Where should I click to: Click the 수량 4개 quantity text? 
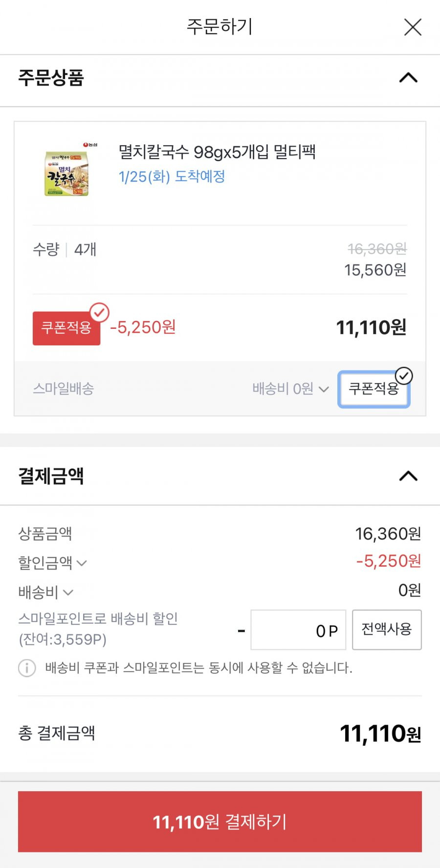pos(65,250)
